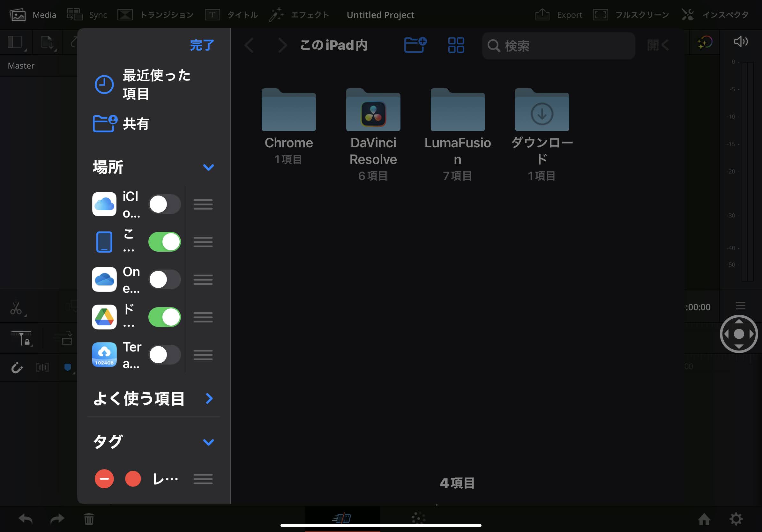Expand the よく使う項目 section
Image resolution: width=762 pixels, height=532 pixels.
209,398
